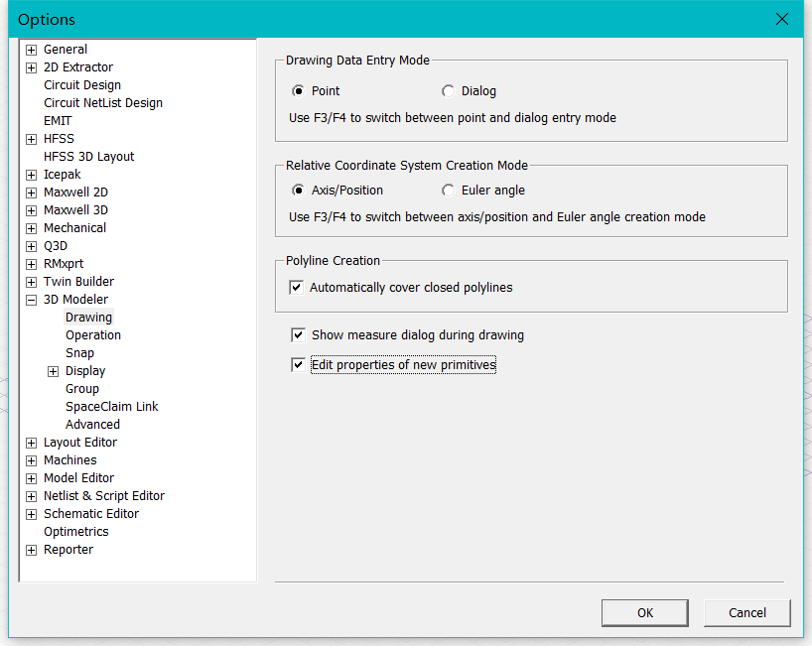Expand the Model Editor node
This screenshot has width=812, height=646.
pos(31,478)
